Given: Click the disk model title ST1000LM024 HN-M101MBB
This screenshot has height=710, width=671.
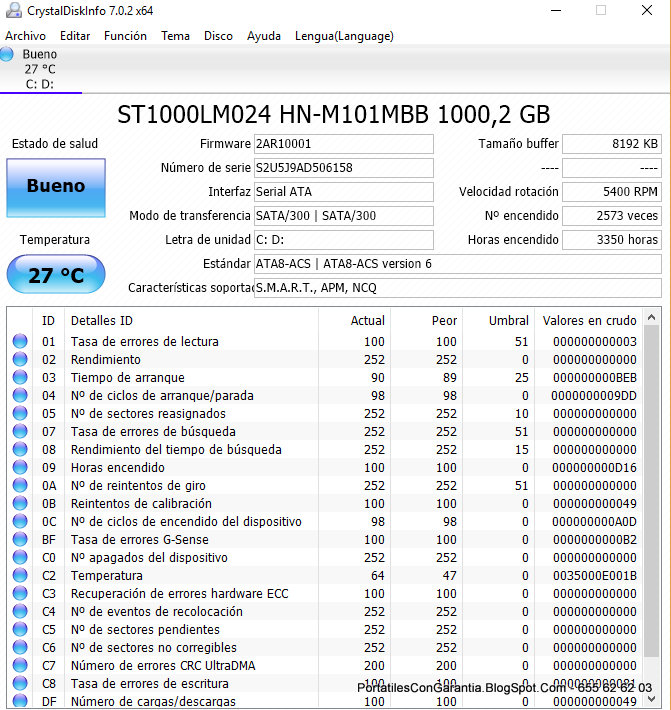Looking at the screenshot, I should [334, 115].
